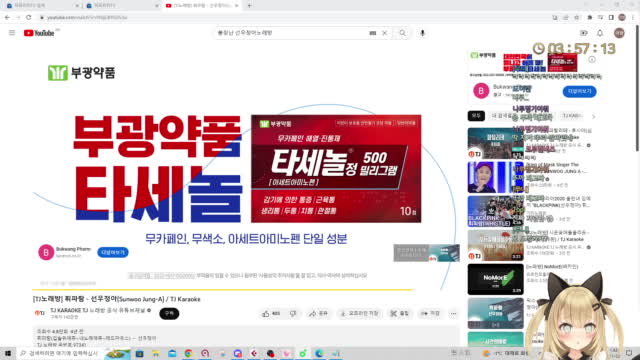Viewport: 640px width, 360px height.
Task: Go back with browser back arrow
Action: coord(7,18)
